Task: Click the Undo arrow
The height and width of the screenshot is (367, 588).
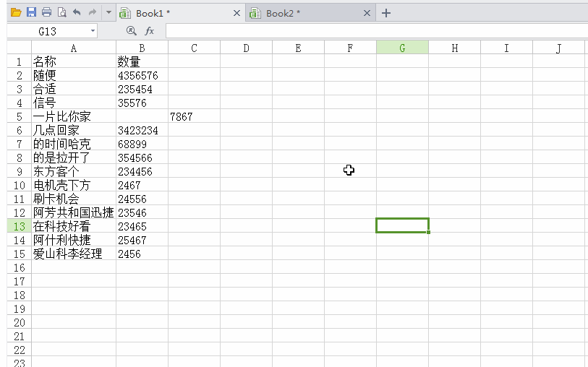Action: point(77,12)
